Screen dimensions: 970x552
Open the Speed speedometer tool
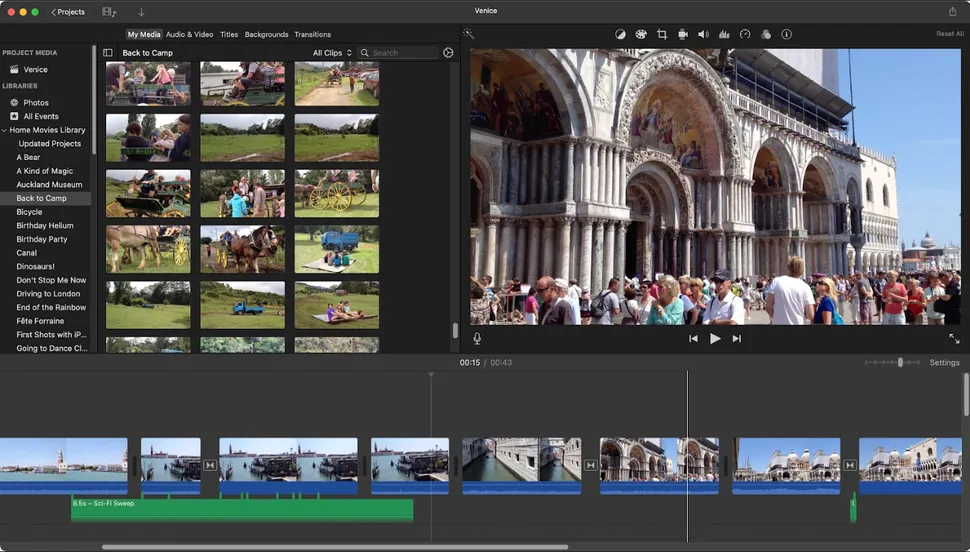(x=745, y=34)
